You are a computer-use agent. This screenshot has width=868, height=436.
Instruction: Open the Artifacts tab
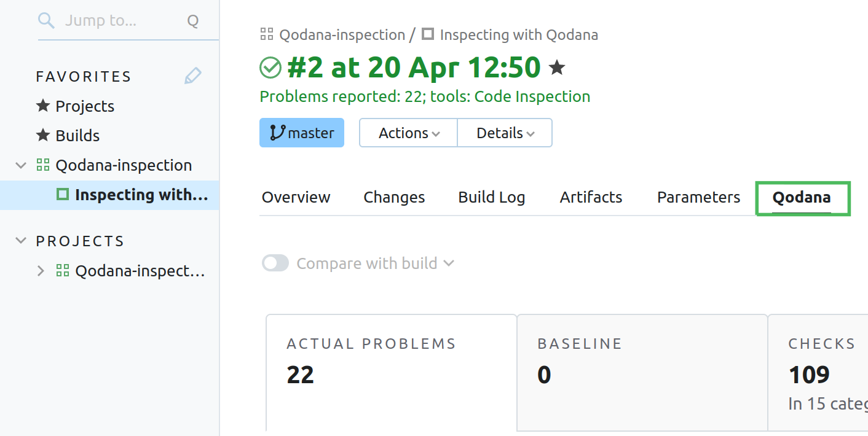[590, 197]
